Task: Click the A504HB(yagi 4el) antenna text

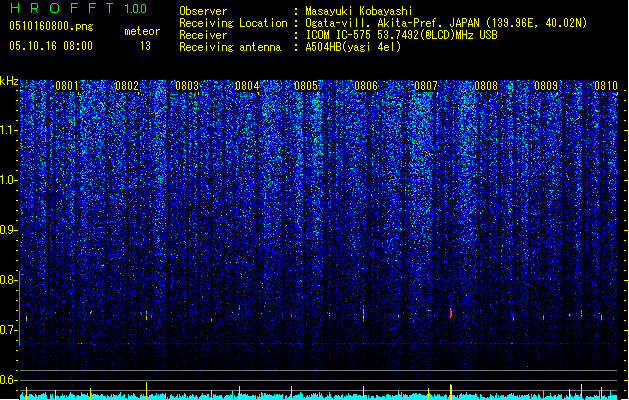Action: coord(353,47)
